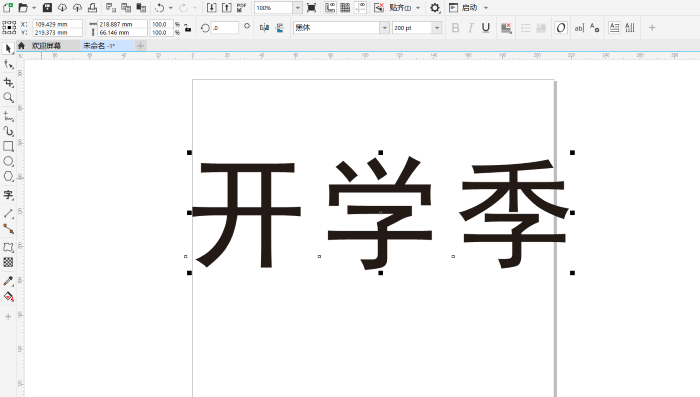Cut the selected object

pyautogui.click(x=111, y=8)
